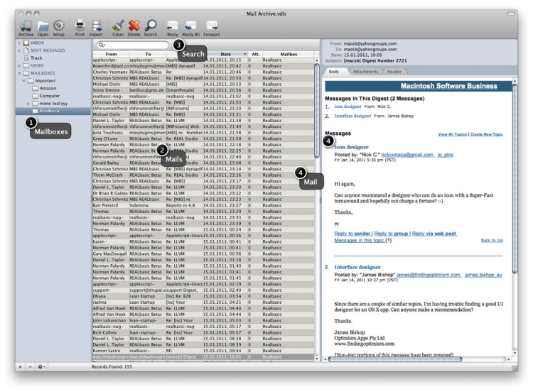Delete the selected mail via toolbar
Screen dimensions: 533x392
click(134, 26)
